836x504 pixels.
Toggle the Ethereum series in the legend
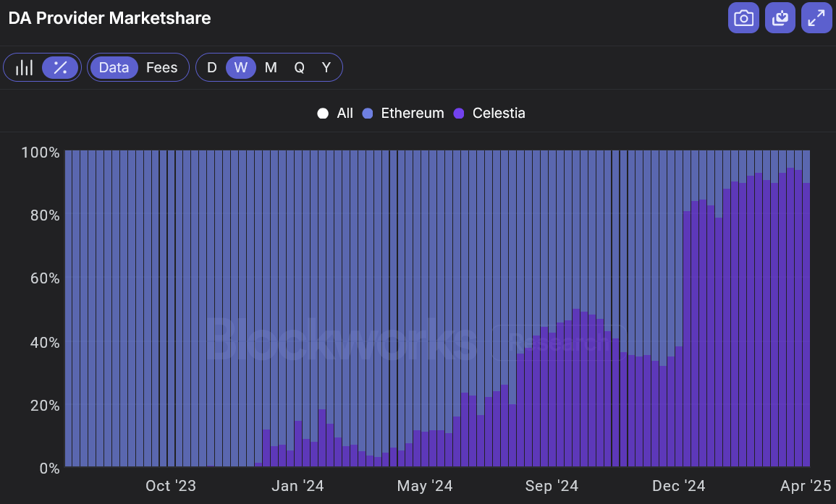[413, 113]
